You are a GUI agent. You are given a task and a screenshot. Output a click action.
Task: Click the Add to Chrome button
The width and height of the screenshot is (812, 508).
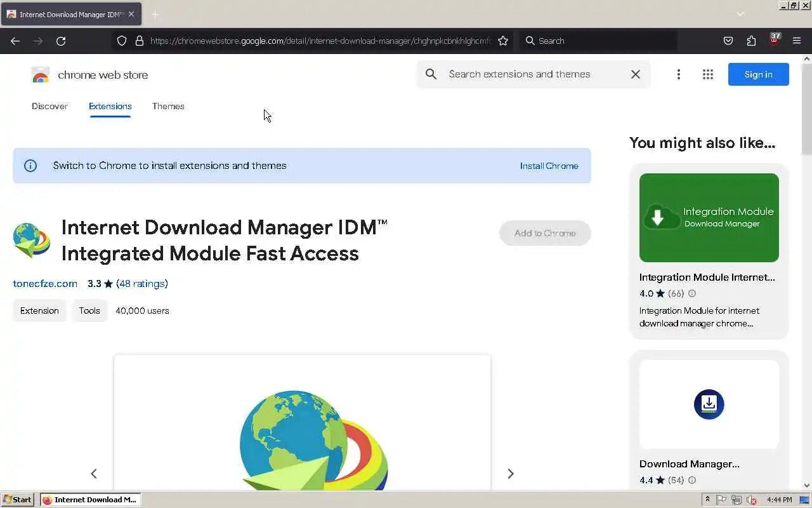[545, 233]
